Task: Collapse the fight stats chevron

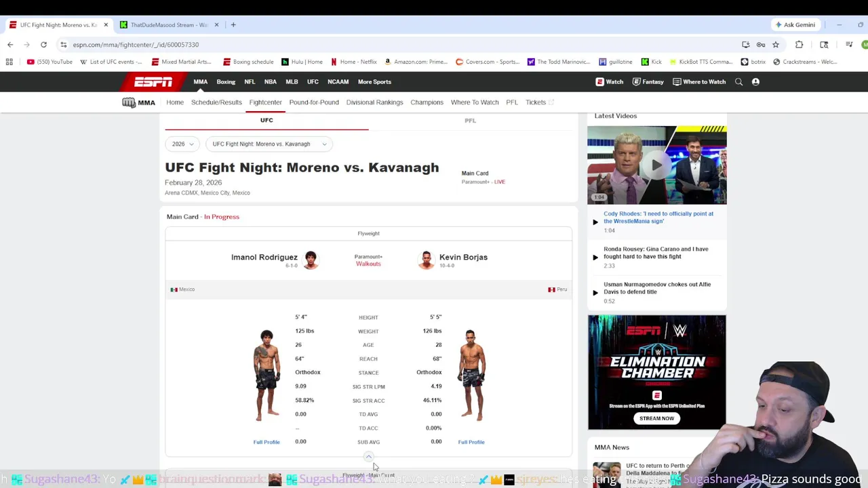Action: (368, 457)
